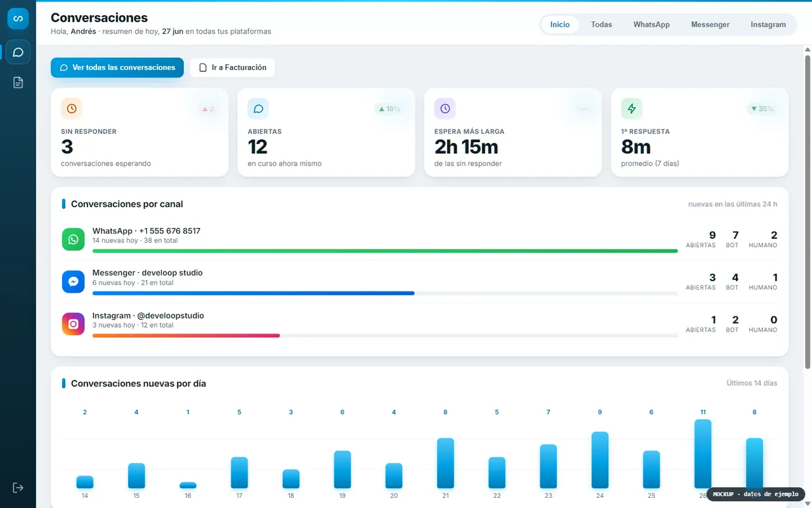Click Messenger · develoop studio title
This screenshot has height=508, width=812.
pyautogui.click(x=148, y=273)
